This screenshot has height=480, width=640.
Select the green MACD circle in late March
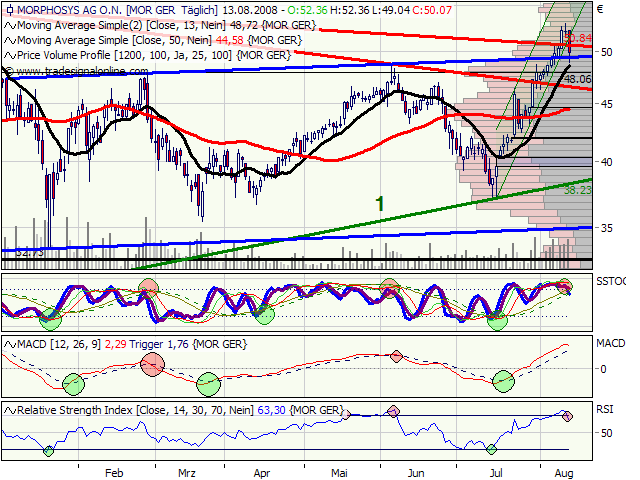coord(209,384)
